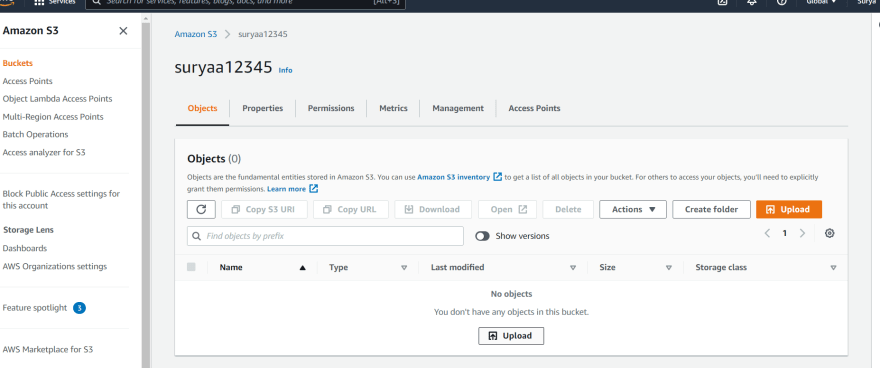Open Amazon S3 breadcrumb link
Image resolution: width=880 pixels, height=368 pixels.
195,34
